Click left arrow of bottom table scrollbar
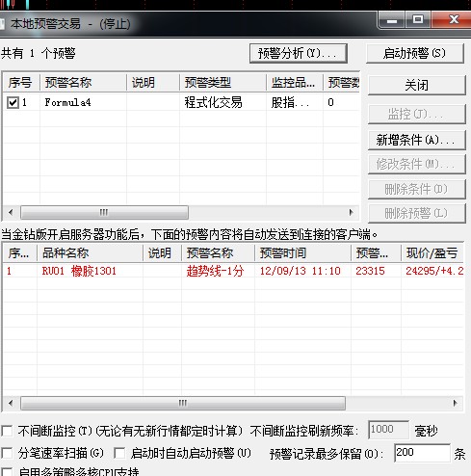471x476 pixels. pyautogui.click(x=11, y=403)
